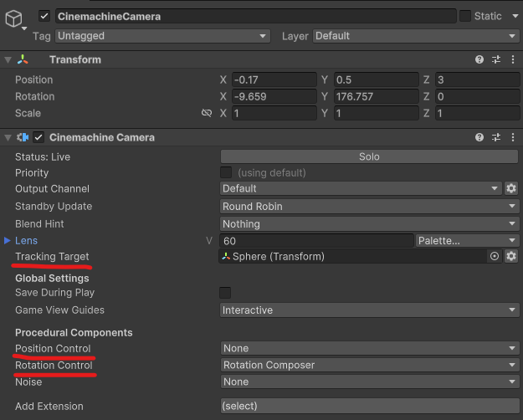
Task: Click the Scale Z field
Action: point(477,113)
